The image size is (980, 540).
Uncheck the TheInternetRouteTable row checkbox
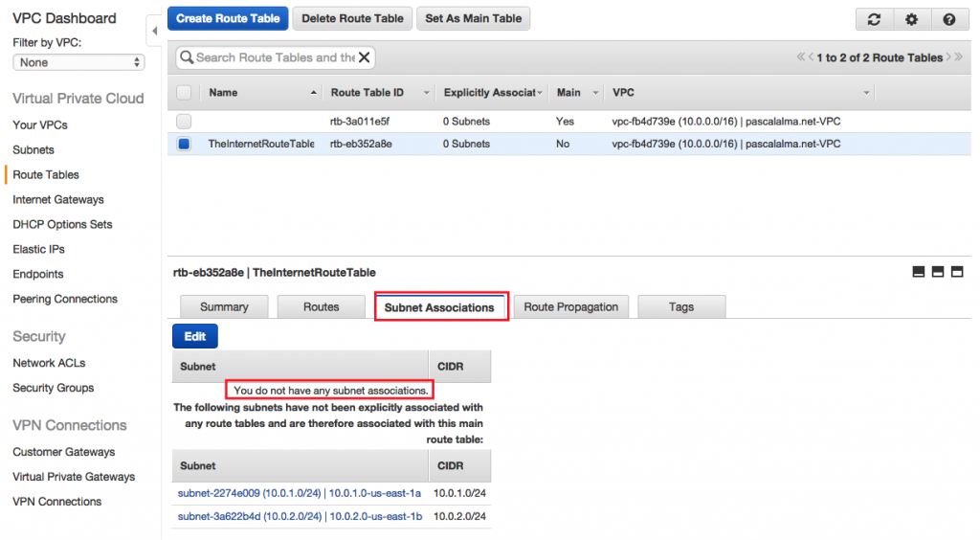click(x=184, y=144)
